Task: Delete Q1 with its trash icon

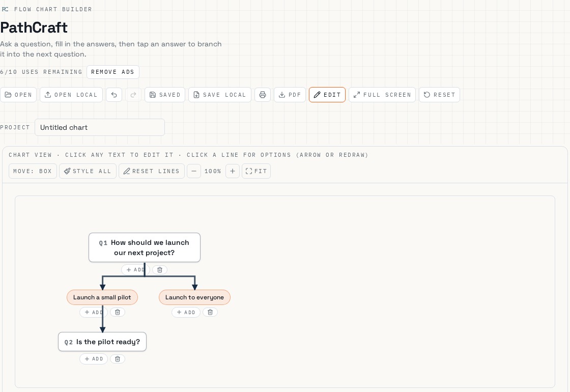Action: click(x=160, y=270)
